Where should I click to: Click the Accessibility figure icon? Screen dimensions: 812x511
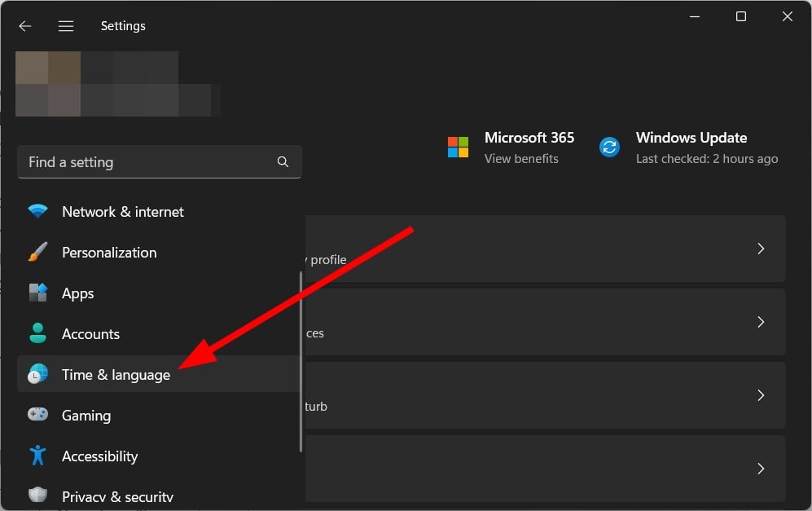(x=37, y=456)
